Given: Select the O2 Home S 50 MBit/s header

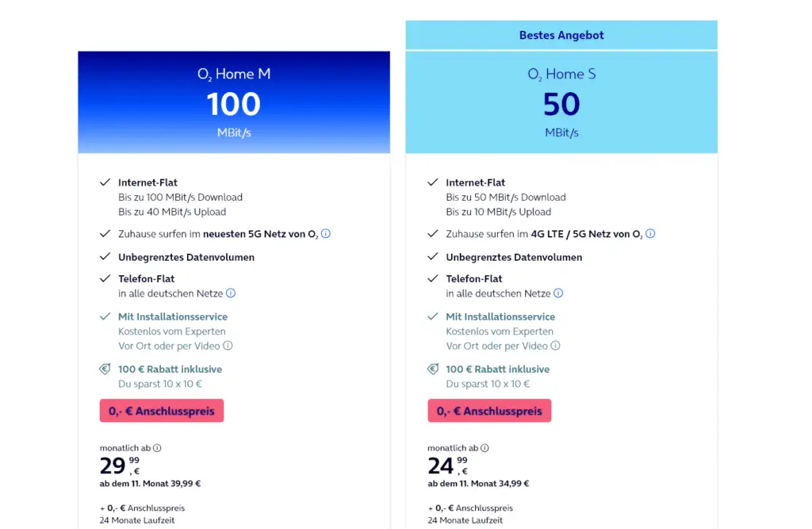Looking at the screenshot, I should pos(561,102).
